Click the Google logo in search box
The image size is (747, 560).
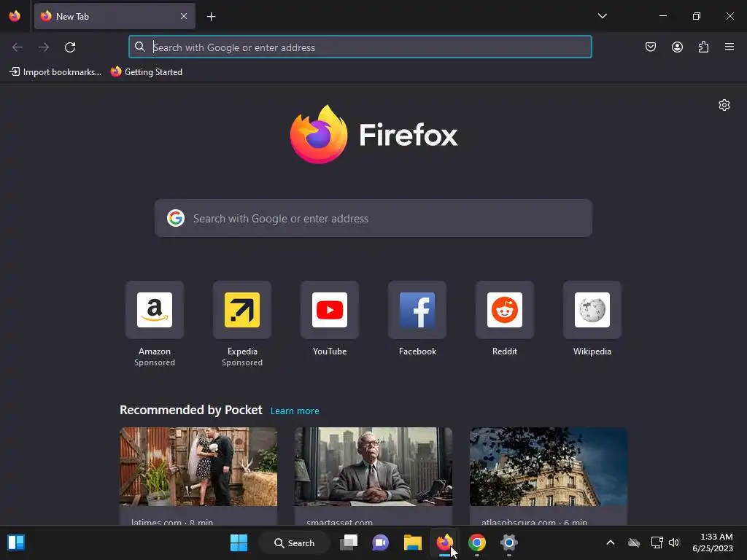coord(175,218)
